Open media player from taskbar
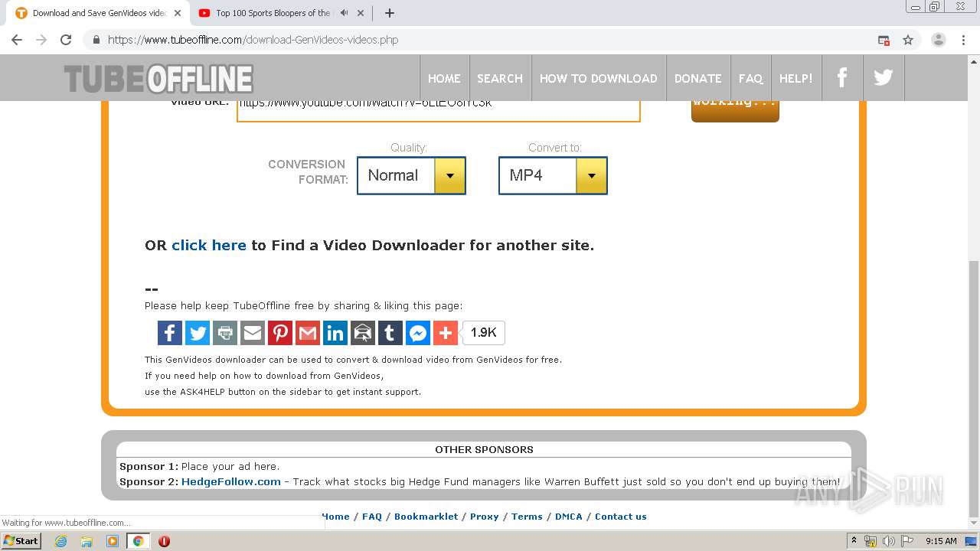980x551 pixels. click(113, 541)
